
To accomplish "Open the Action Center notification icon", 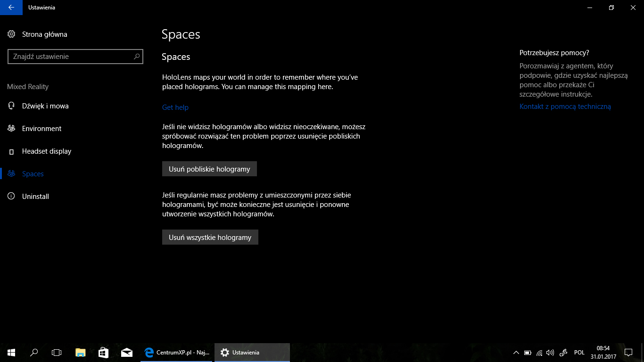I will coord(628,353).
